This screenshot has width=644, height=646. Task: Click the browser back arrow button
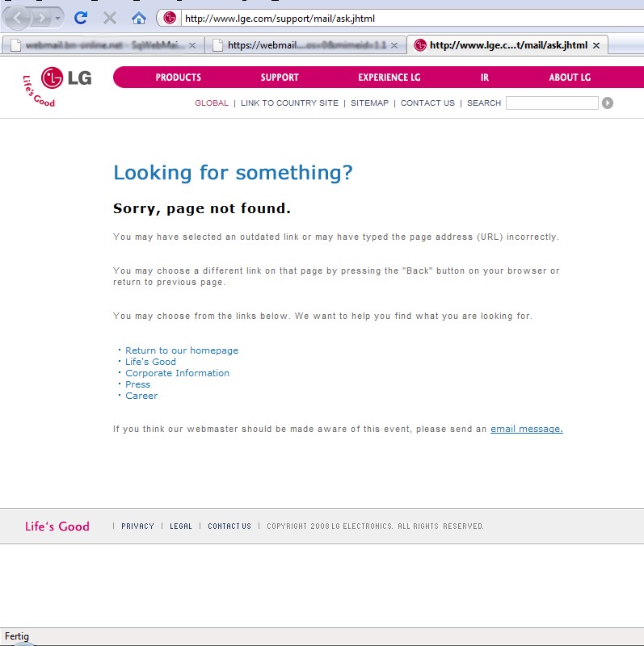(18, 18)
